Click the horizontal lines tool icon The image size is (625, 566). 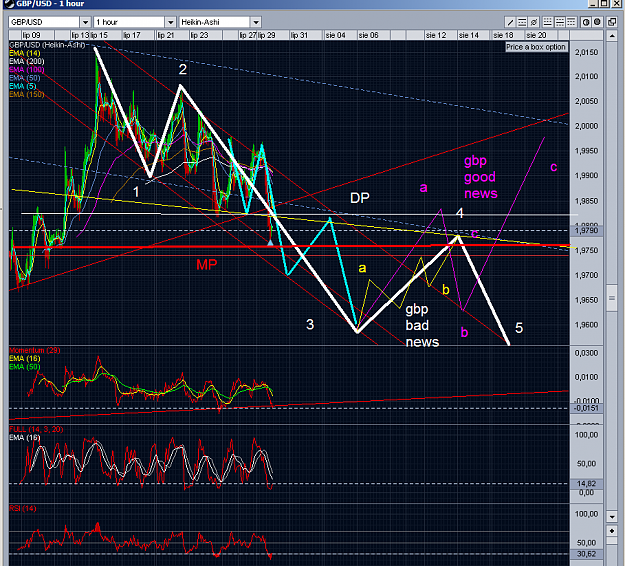[x=522, y=22]
